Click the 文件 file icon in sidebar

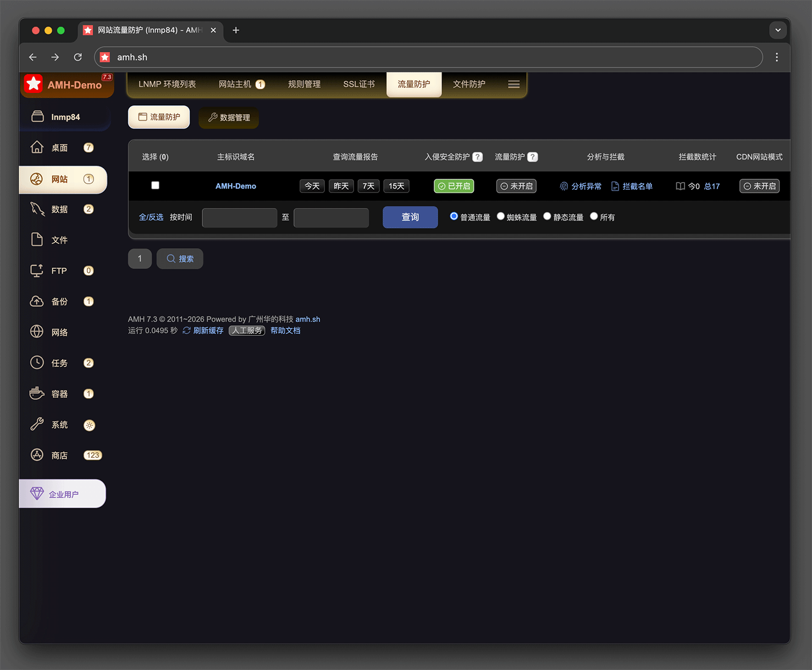[37, 240]
